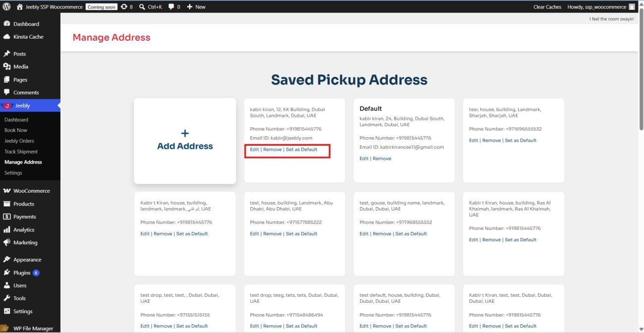Edit the Ras Al Khaimah address
Image resolution: width=644 pixels, height=333 pixels.
473,240
